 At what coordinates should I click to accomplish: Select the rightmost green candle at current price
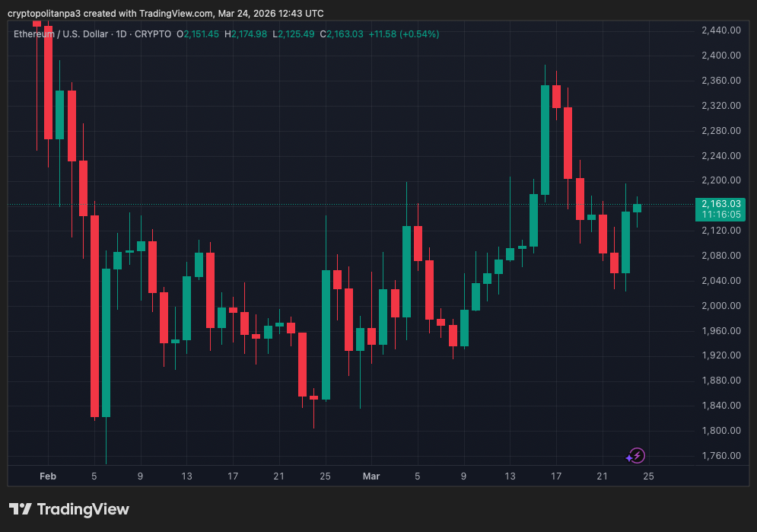tap(637, 208)
